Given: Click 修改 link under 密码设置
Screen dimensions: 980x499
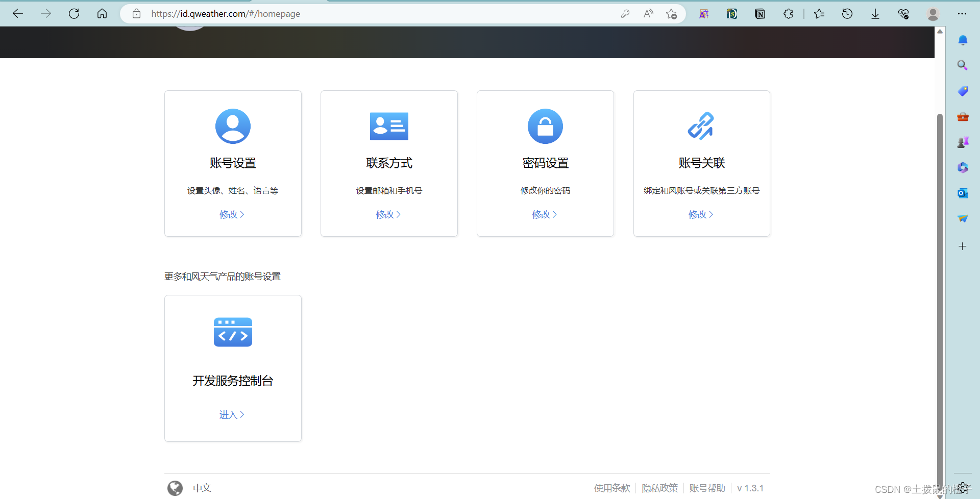Looking at the screenshot, I should (545, 214).
